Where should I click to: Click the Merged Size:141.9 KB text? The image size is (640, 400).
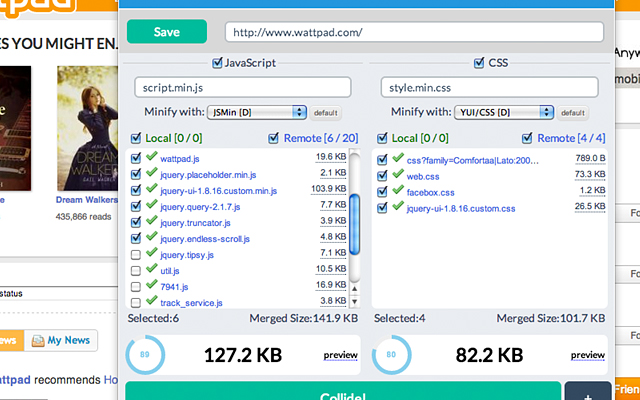point(304,318)
